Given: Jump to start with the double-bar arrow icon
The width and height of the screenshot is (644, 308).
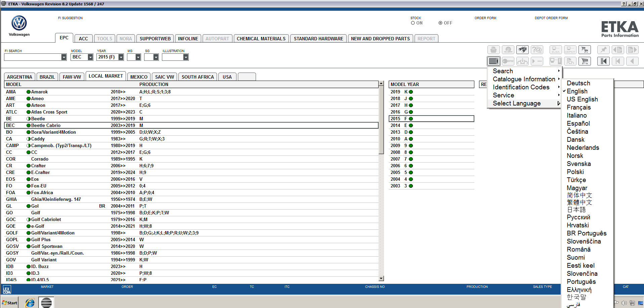Looking at the screenshot, I should pos(603,61).
